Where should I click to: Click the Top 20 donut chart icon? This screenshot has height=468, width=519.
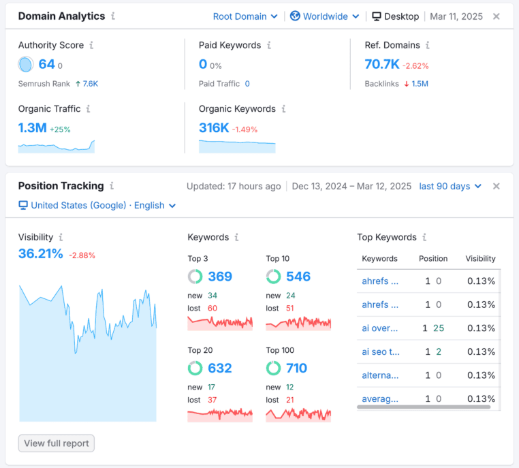[195, 368]
